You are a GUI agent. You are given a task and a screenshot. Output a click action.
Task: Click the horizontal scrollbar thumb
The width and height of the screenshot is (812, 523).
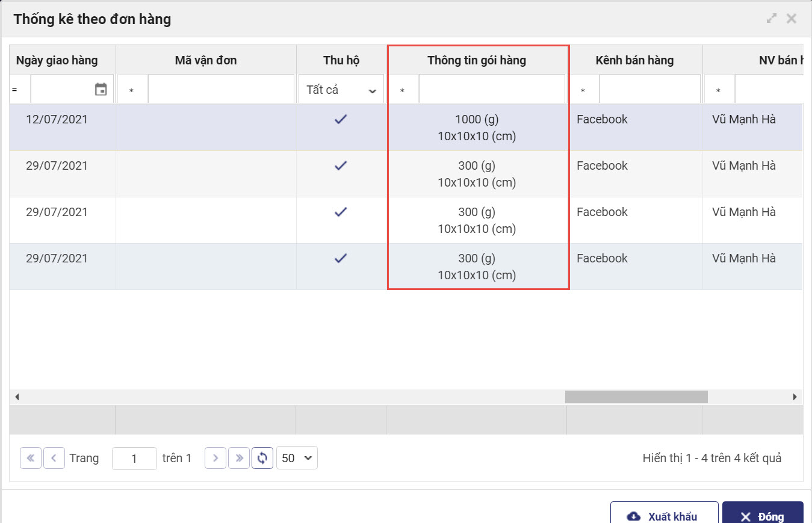coord(636,397)
